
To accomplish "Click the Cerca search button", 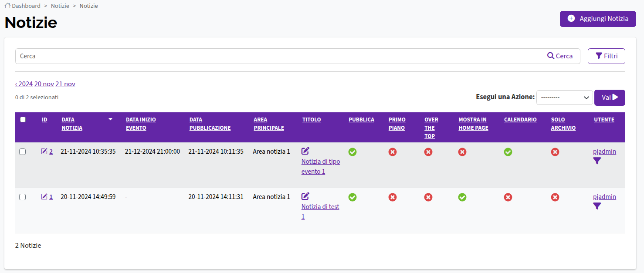I will pyautogui.click(x=560, y=56).
